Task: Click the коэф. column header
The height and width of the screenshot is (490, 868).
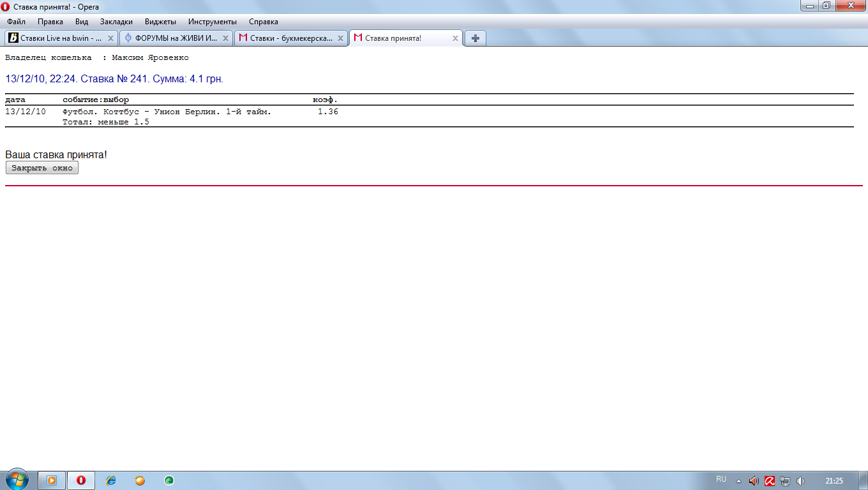Action: [x=325, y=100]
